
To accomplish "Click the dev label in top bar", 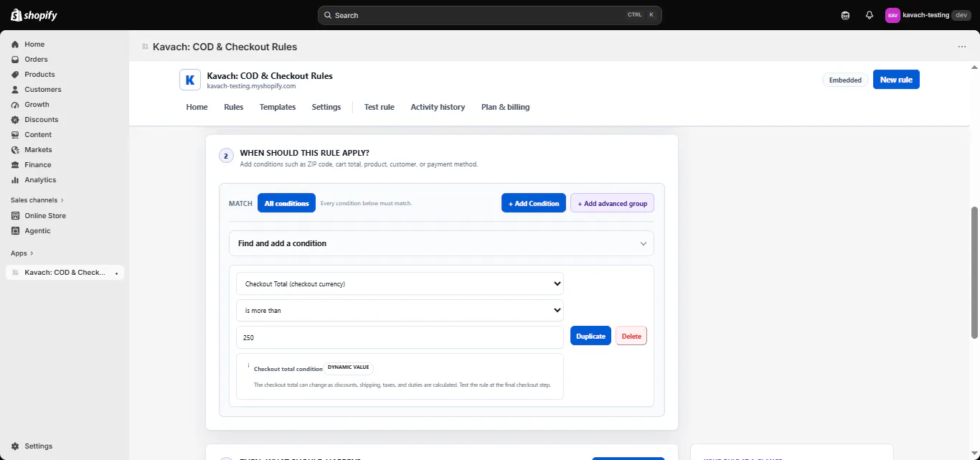I will (961, 15).
